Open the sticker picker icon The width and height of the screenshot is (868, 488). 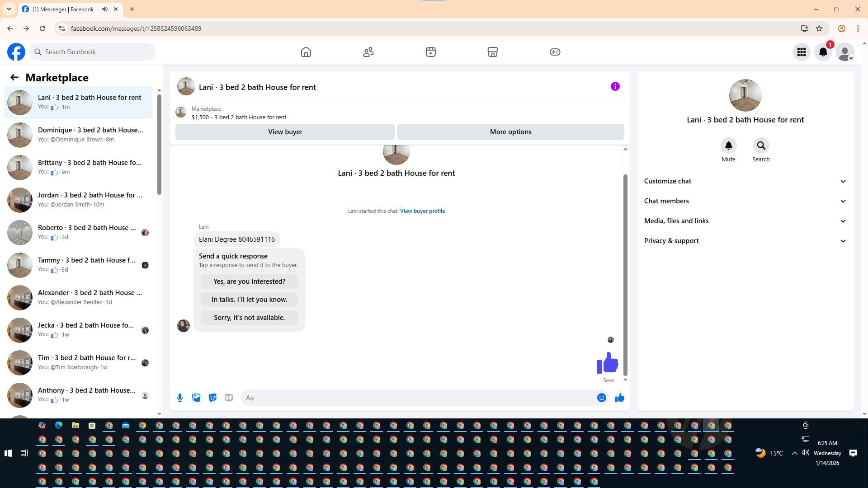212,398
